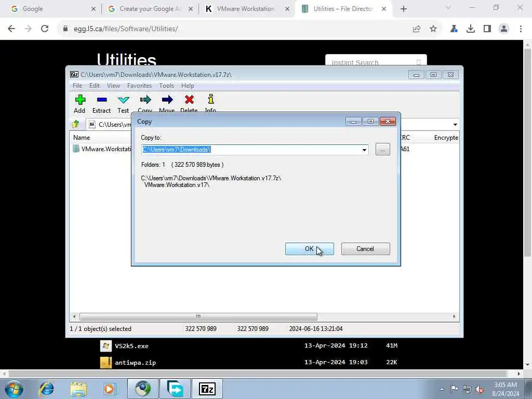This screenshot has width=532, height=399.
Task: Launch Internet Explorer from taskbar
Action: 46,389
